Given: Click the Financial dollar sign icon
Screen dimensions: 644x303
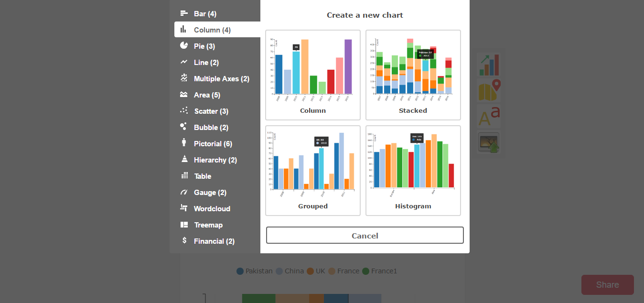Looking at the screenshot, I should [184, 241].
